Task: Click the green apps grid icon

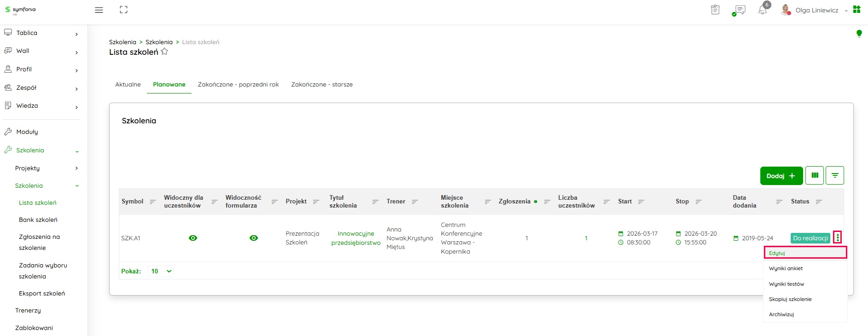Action: (x=856, y=10)
